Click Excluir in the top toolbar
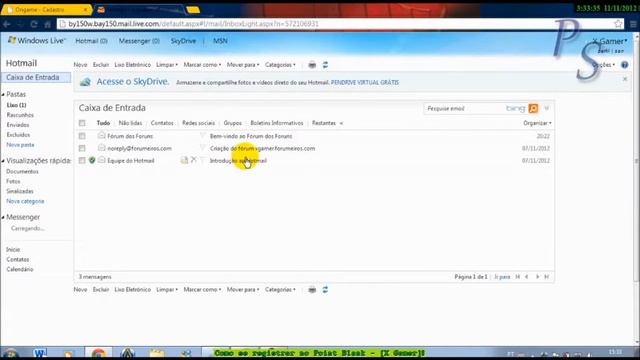Screen dimensions: 640x360 101,65
